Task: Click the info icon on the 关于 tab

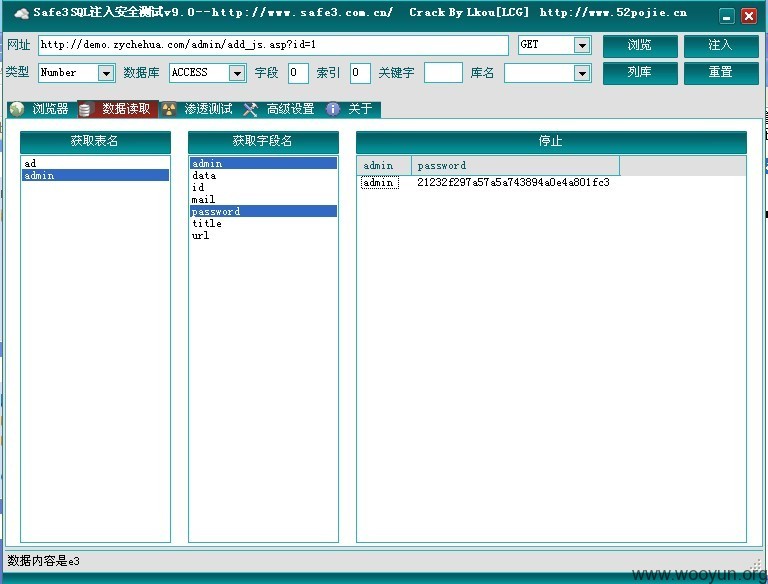Action: tap(333, 109)
